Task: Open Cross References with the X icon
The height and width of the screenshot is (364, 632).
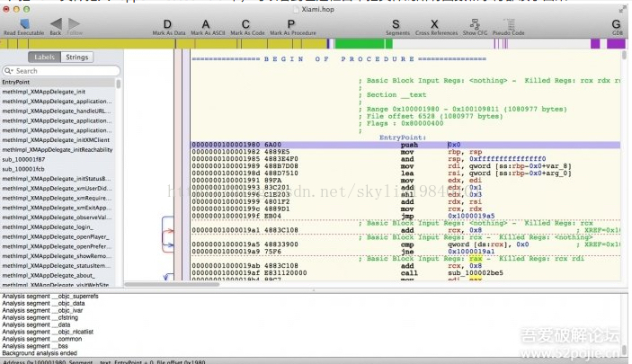Action: coord(434,24)
